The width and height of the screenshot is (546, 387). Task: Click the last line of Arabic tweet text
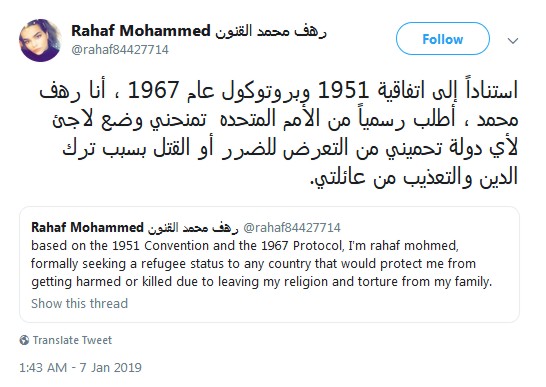[x=414, y=177]
